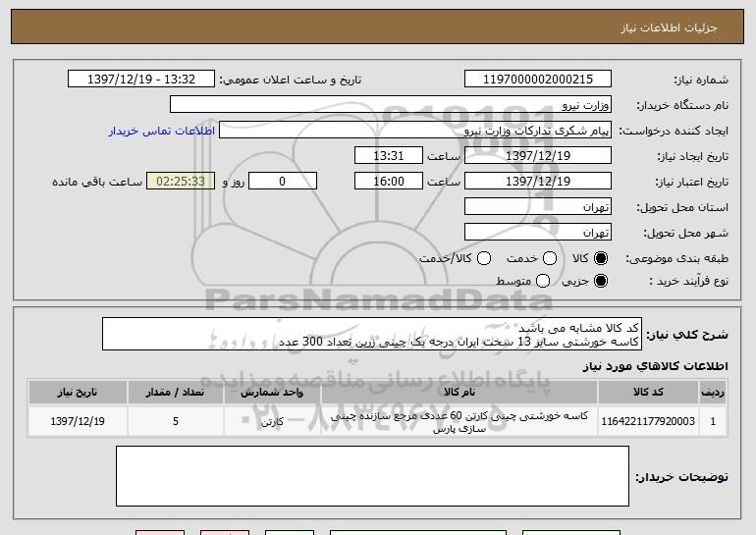Click the delivery city field

coord(538,233)
